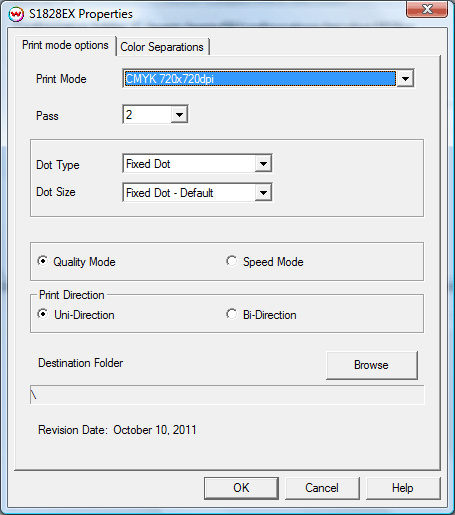Select the Print mode options tab
The image size is (455, 515).
(x=65, y=45)
